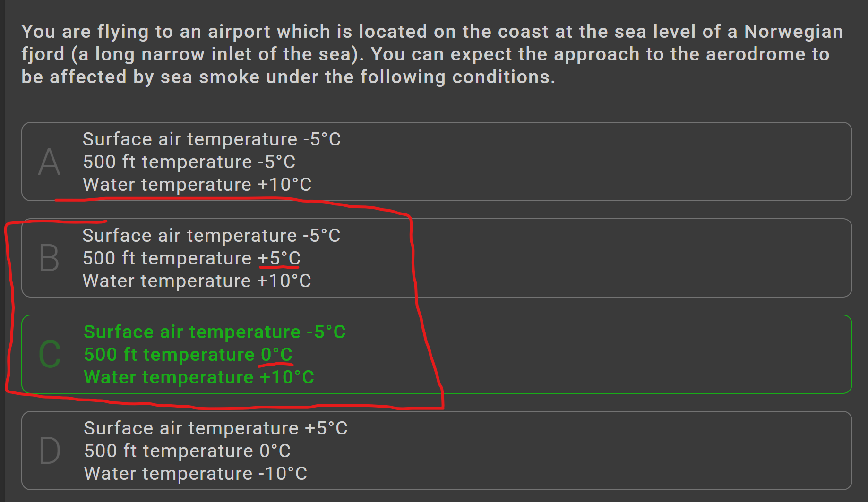Click red underline beneath '+5°C' in option B
Screen dimensions: 868x502
tap(279, 268)
